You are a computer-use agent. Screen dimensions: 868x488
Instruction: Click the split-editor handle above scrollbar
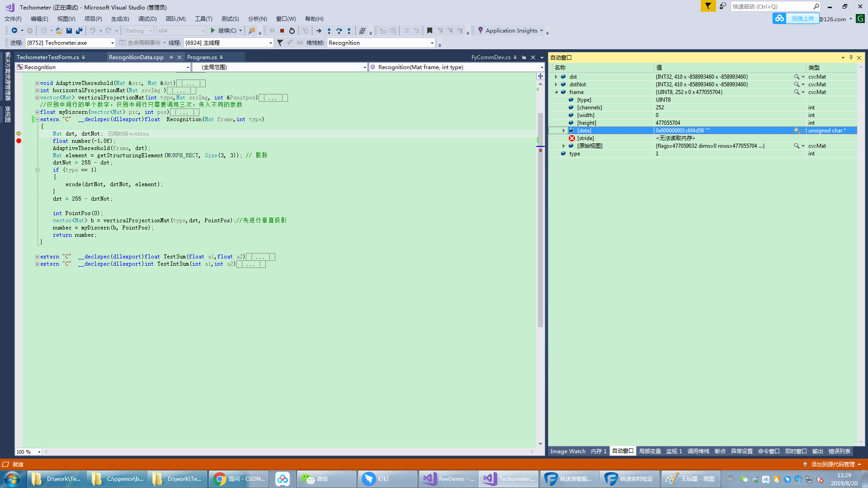540,76
